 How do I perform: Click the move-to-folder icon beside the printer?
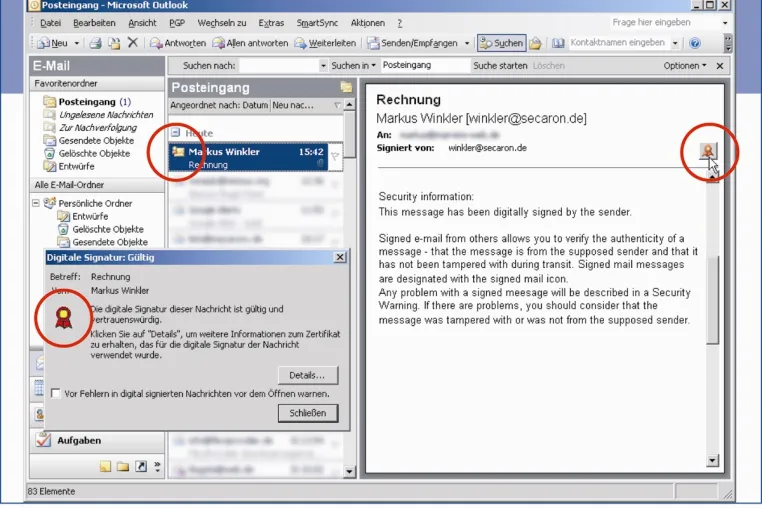pyautogui.click(x=114, y=43)
